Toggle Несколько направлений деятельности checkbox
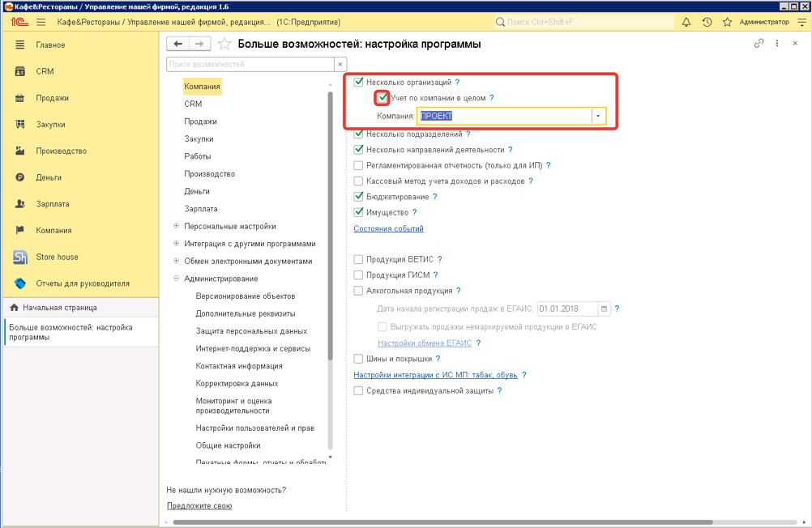 pos(358,150)
